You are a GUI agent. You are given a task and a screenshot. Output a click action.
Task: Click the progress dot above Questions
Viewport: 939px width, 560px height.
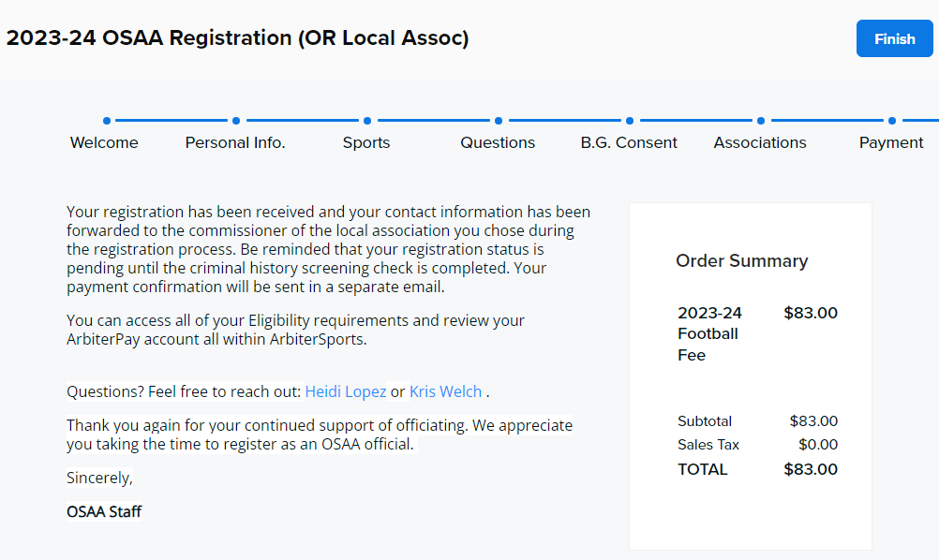[x=499, y=121]
